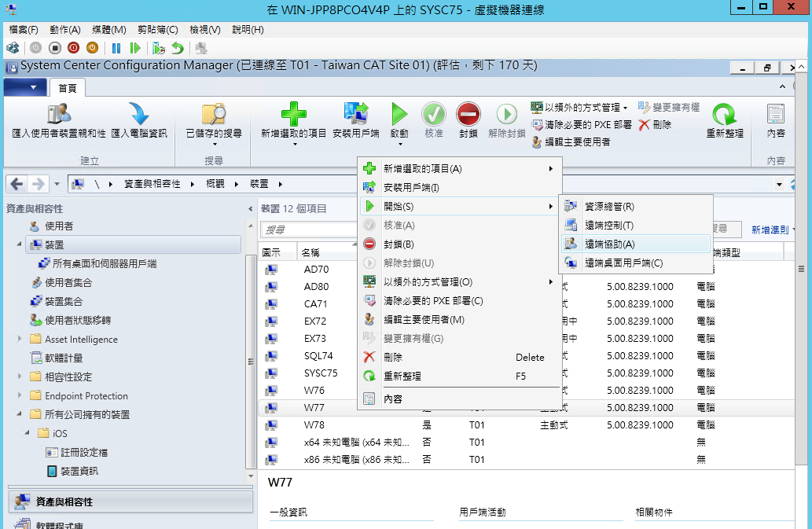Choose 刪除 in context menu
This screenshot has width=812, height=529.
click(459, 357)
